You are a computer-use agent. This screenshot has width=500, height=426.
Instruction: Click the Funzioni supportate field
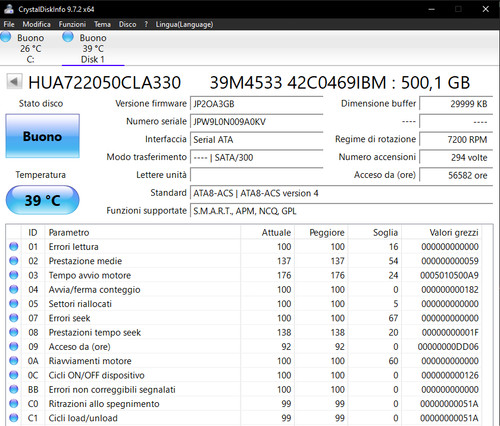point(341,211)
